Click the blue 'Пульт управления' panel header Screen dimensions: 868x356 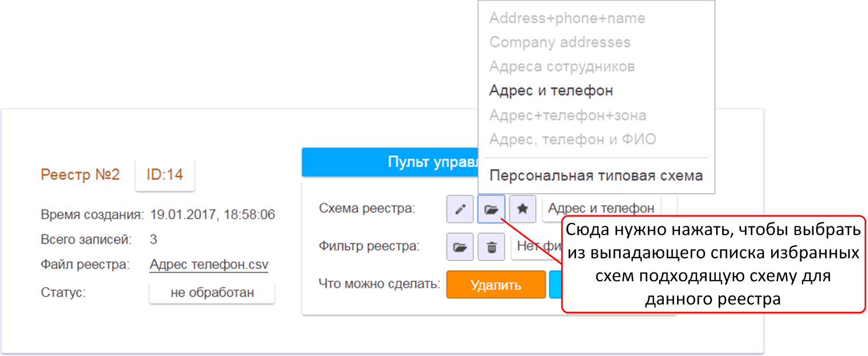tap(389, 162)
